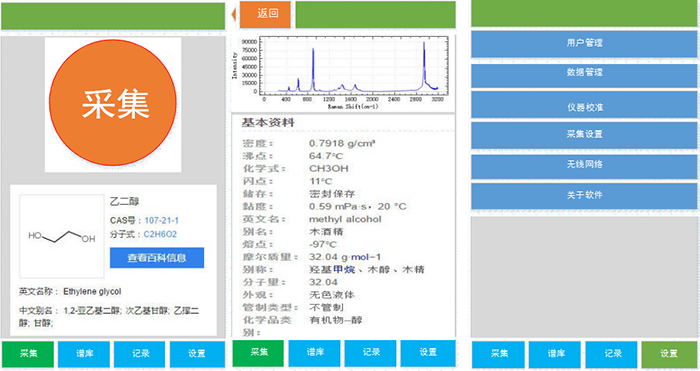Select 设置 tab in left screen
This screenshot has width=700, height=371.
click(x=197, y=354)
